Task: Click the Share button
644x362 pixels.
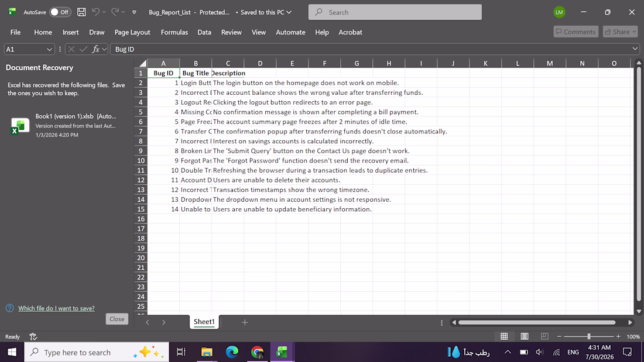Action: click(620, 32)
